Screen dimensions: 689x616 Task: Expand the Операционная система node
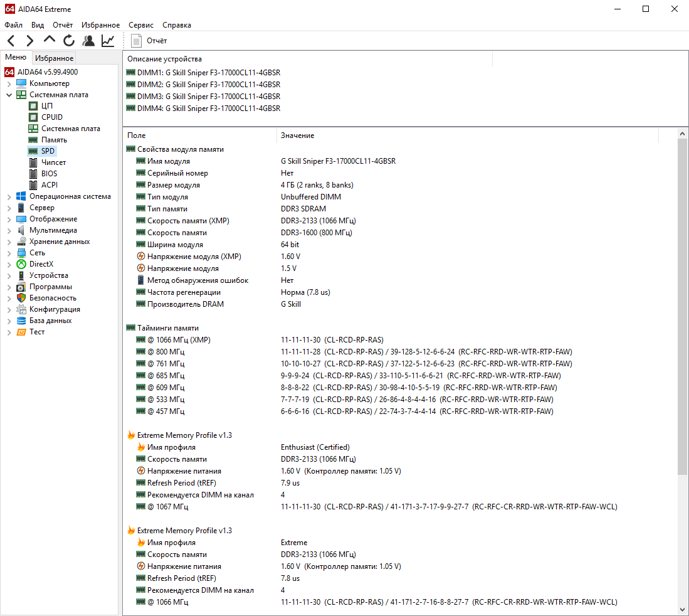tap(9, 196)
